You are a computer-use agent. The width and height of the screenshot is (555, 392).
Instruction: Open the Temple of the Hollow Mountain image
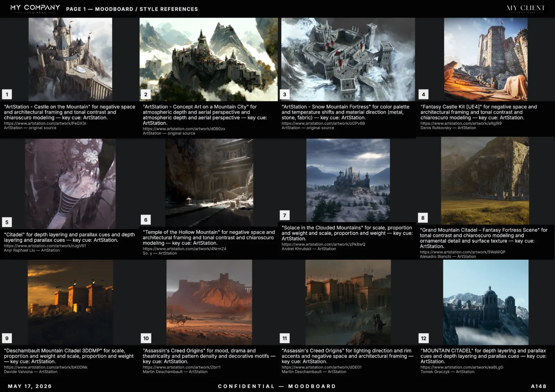209,183
